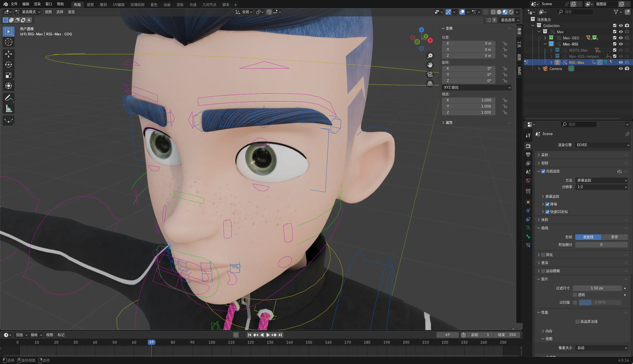The image size is (633, 364).
Task: Open the World properties tab icon
Action: click(x=528, y=181)
